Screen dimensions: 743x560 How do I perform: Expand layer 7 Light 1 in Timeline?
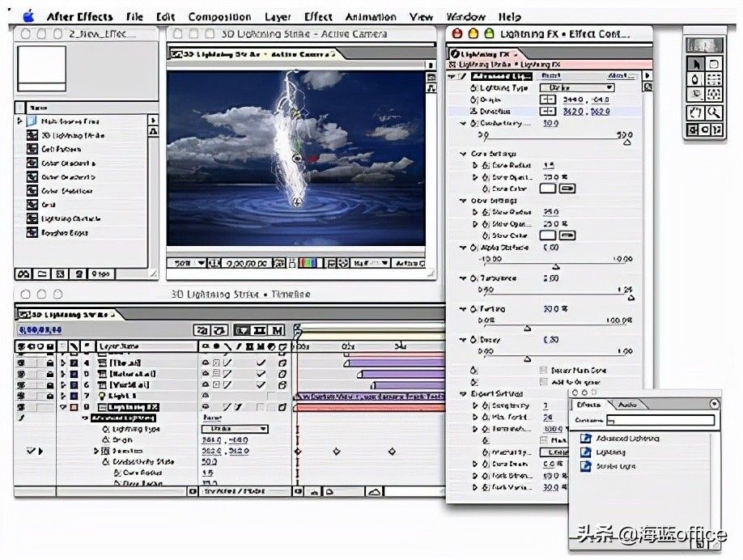click(x=63, y=396)
